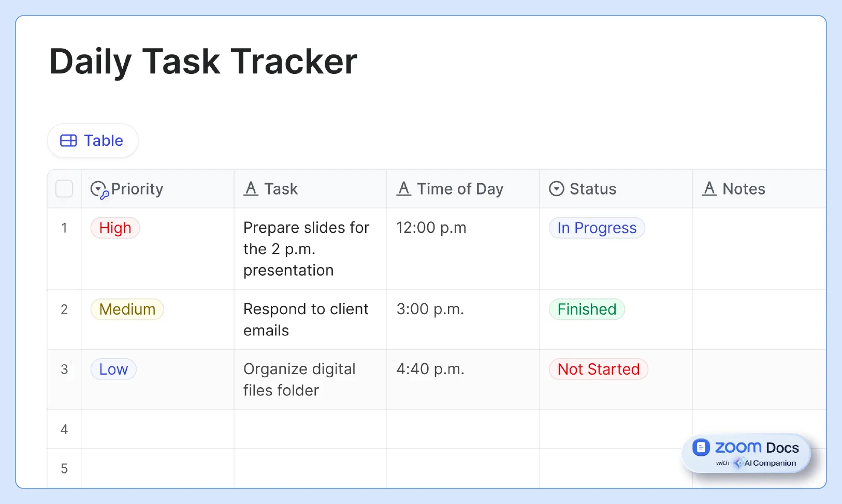Select the Not Started status pill
The image size is (842, 504).
click(x=598, y=369)
